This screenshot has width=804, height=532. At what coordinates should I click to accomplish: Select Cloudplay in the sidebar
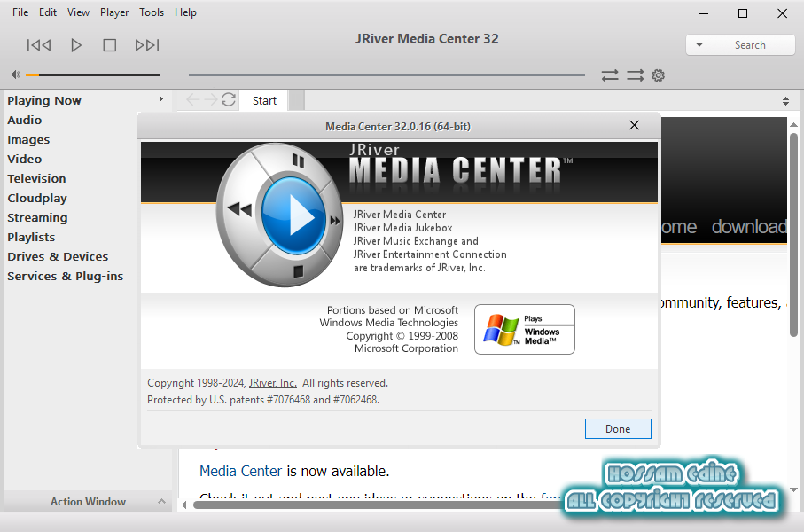coord(37,198)
